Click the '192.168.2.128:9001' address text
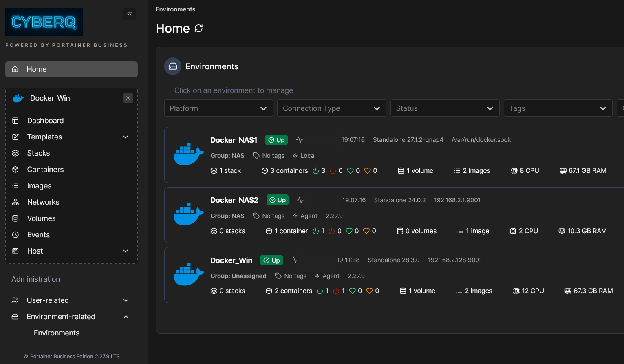Image resolution: width=624 pixels, height=364 pixels. tap(455, 260)
